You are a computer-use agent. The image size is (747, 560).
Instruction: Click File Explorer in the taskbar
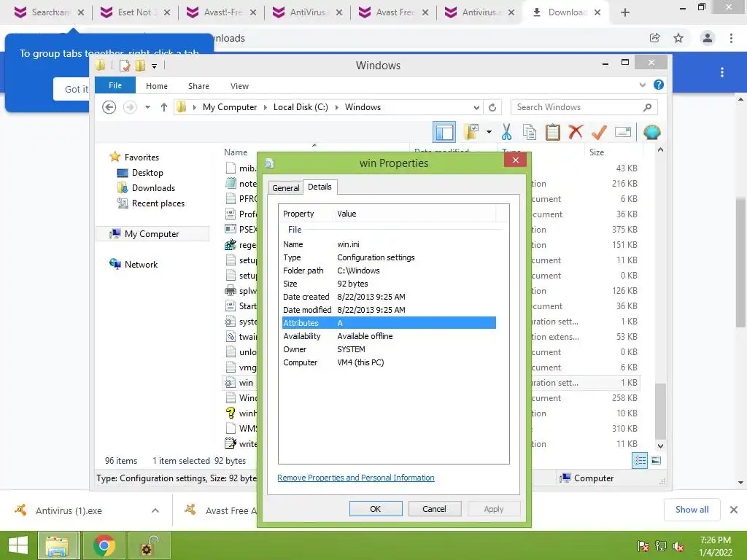click(x=57, y=545)
